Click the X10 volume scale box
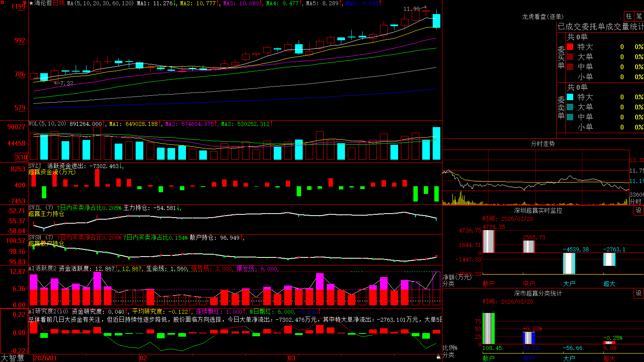This screenshot has width=644, height=362. (21, 157)
